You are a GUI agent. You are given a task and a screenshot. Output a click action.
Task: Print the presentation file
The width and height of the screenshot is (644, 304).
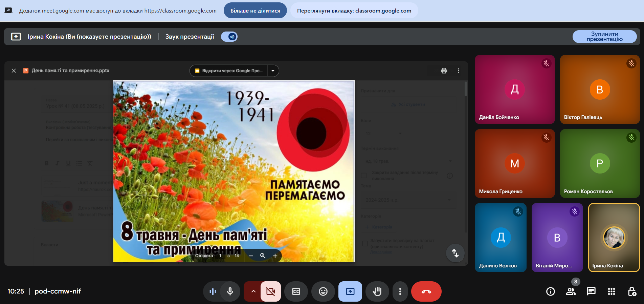coord(444,70)
